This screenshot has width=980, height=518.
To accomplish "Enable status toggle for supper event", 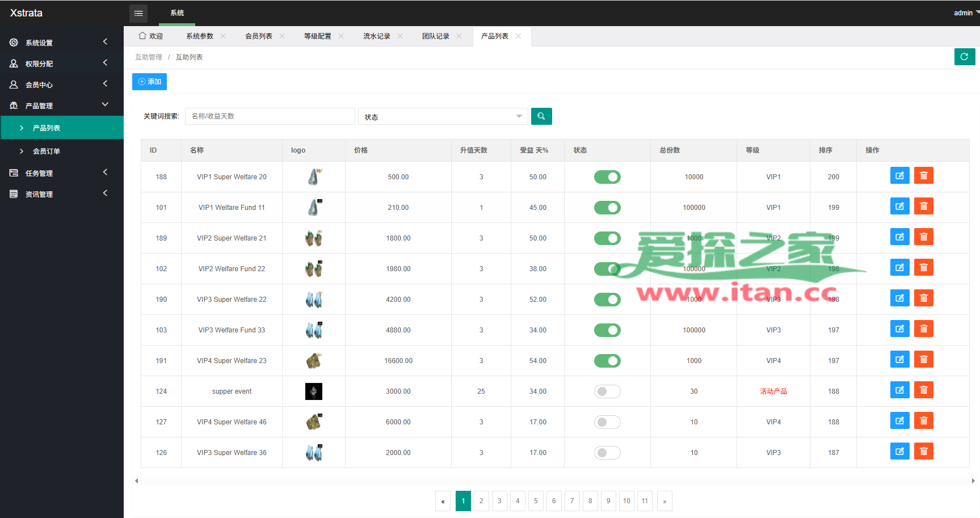I will 607,391.
